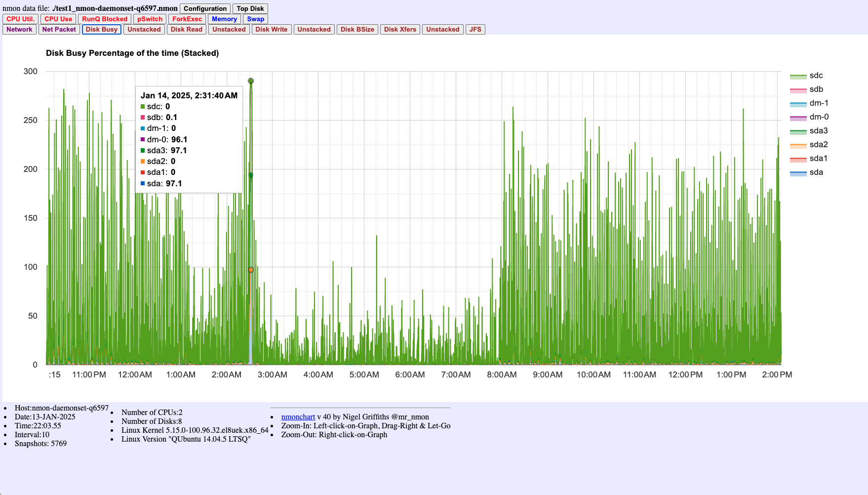Select the pSwitch chart
The height and width of the screenshot is (495, 868).
149,19
